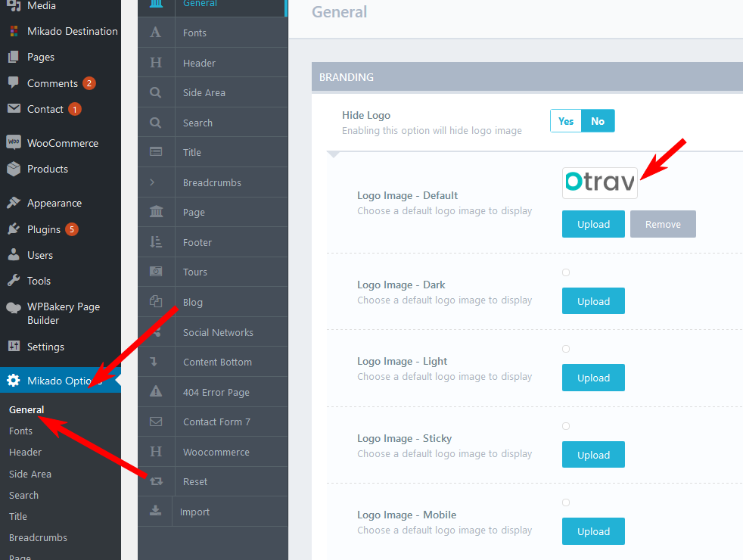Click the WPBakery Page Builder cloud icon

click(14, 308)
